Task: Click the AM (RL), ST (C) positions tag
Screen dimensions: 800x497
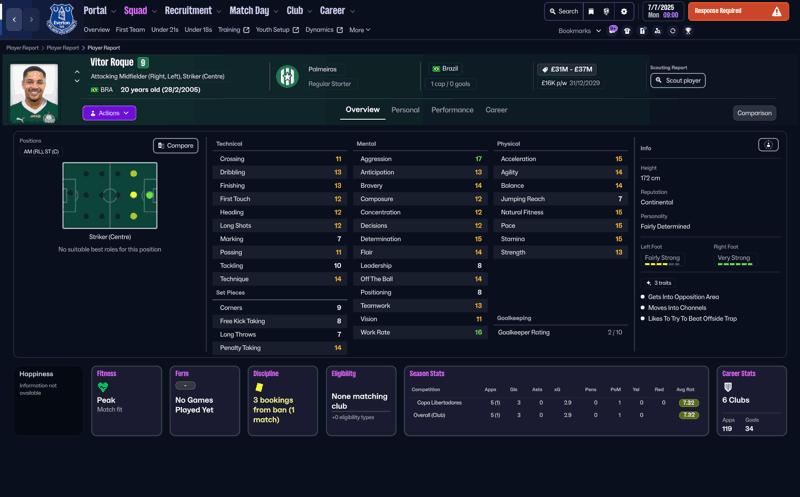Action: (x=41, y=152)
